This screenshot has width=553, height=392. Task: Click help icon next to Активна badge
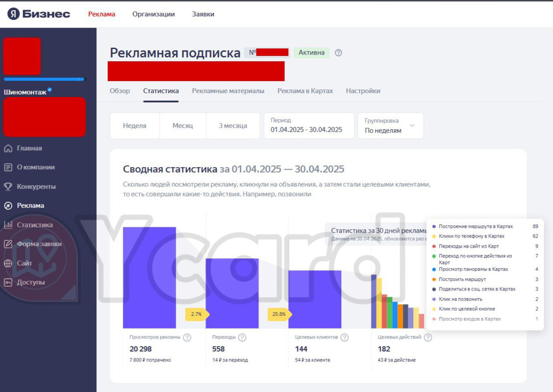(338, 52)
